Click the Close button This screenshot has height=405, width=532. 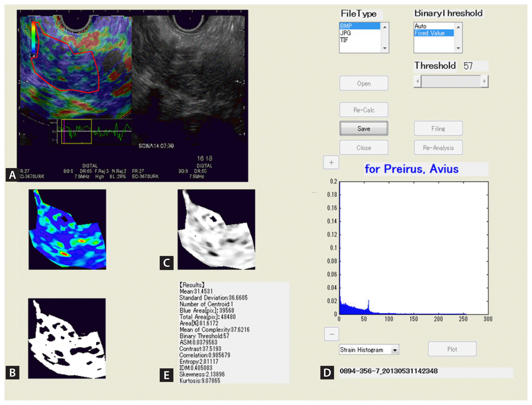pos(364,147)
